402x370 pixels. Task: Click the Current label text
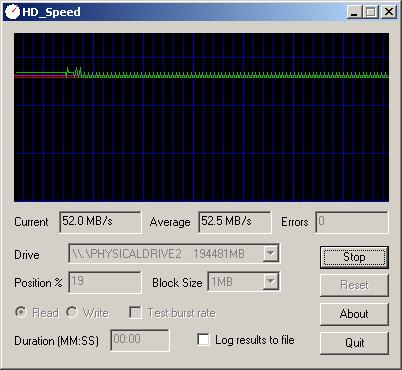[x=31, y=222]
